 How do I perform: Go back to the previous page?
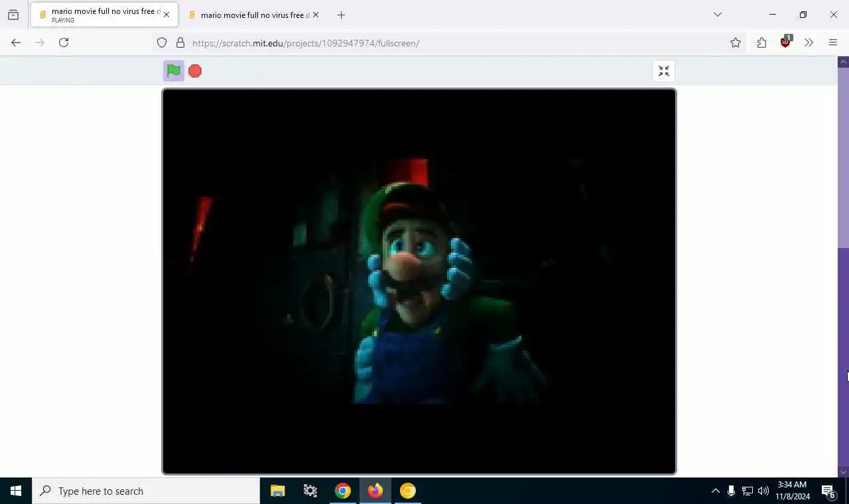[x=16, y=42]
